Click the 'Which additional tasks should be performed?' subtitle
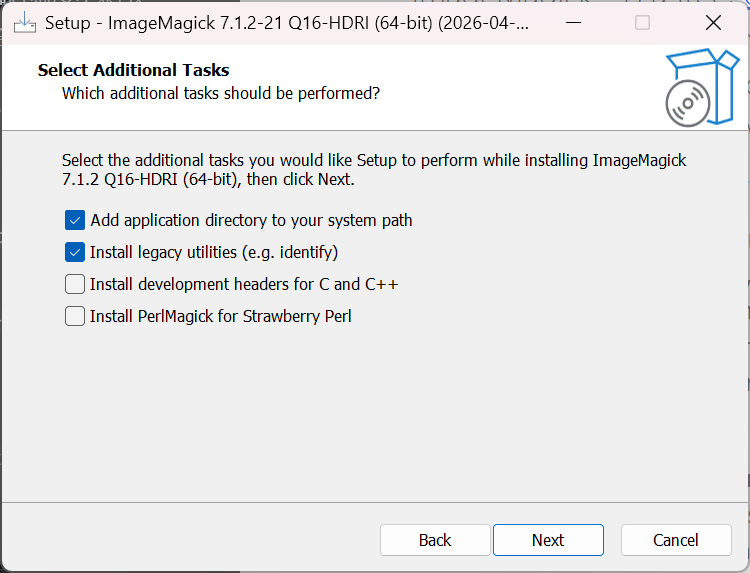 tap(220, 93)
